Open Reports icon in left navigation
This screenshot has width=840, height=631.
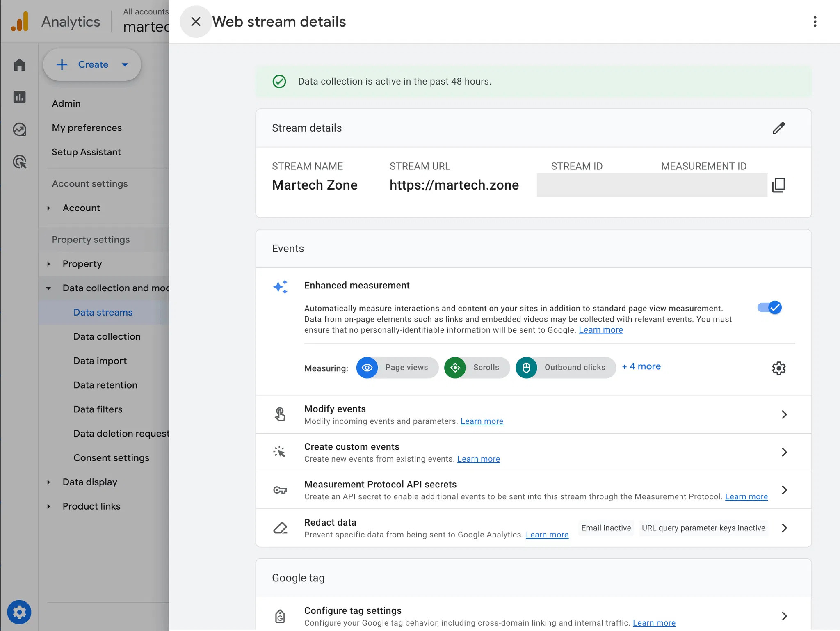(x=19, y=97)
